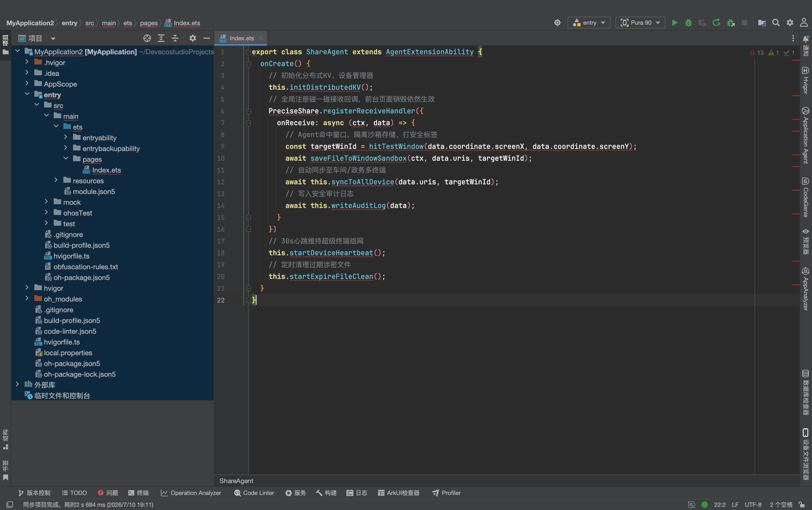Click the ShareAgent breadcrumb below editor
The width and height of the screenshot is (812, 510).
pyautogui.click(x=236, y=481)
